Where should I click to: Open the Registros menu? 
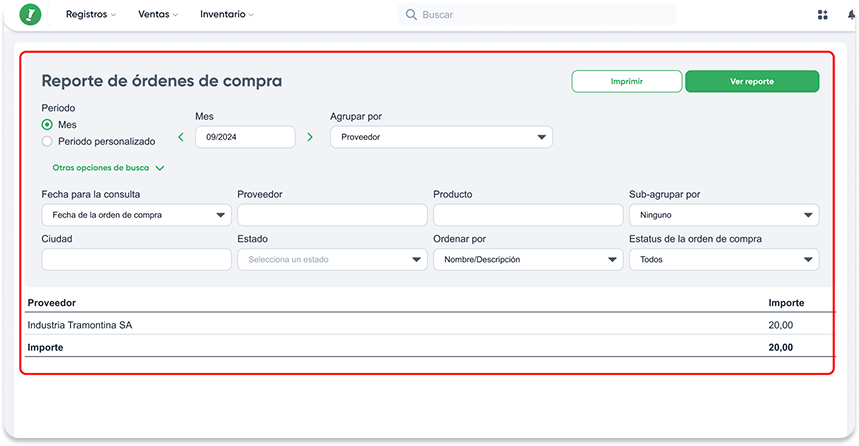tap(91, 14)
